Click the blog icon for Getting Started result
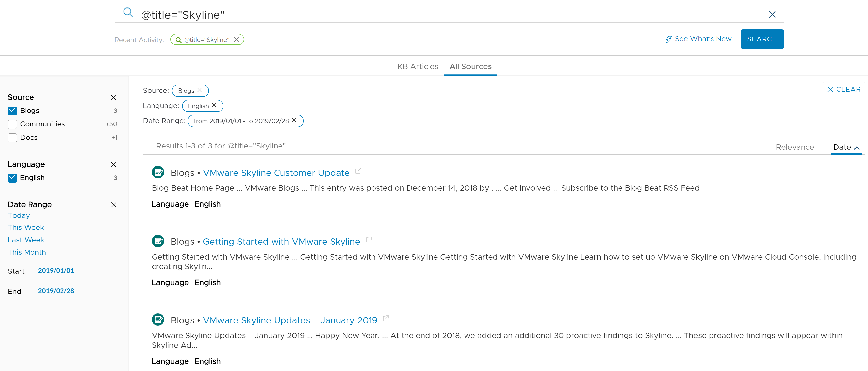The image size is (868, 371). pos(158,241)
